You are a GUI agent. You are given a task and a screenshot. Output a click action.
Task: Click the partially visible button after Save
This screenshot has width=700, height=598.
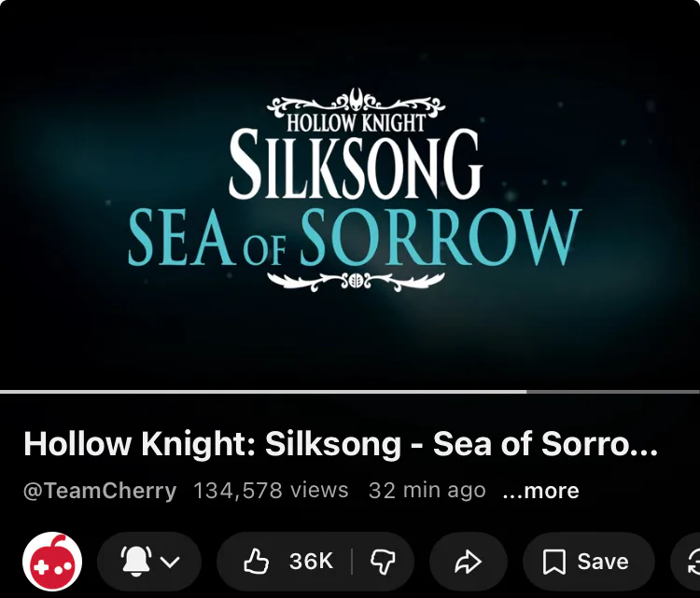click(686, 562)
